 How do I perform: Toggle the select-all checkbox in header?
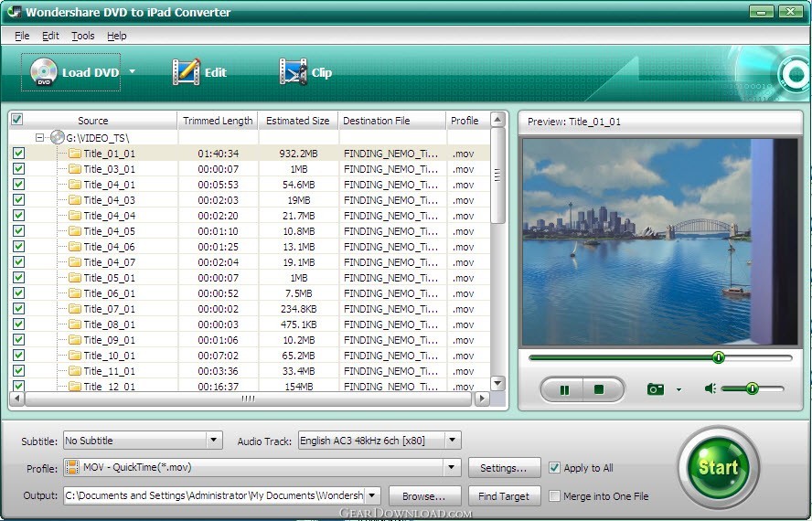(x=17, y=120)
